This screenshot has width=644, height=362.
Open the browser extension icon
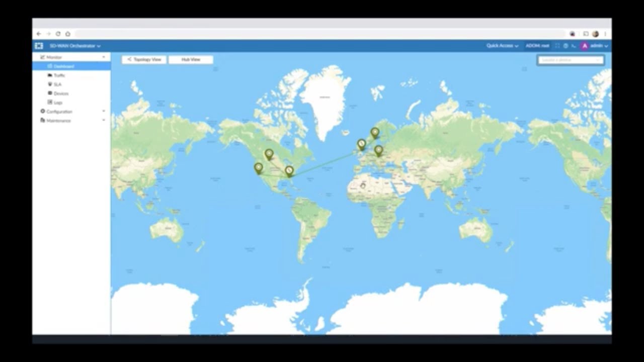pyautogui.click(x=573, y=34)
